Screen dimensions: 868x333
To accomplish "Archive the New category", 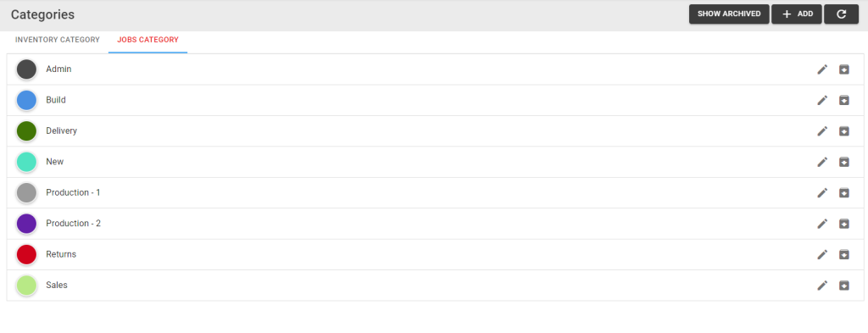I will pyautogui.click(x=843, y=162).
